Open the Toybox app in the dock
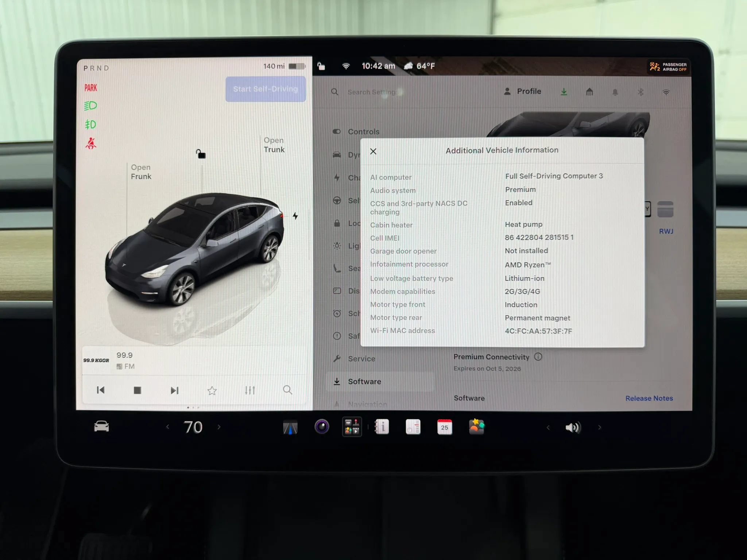 click(x=476, y=427)
